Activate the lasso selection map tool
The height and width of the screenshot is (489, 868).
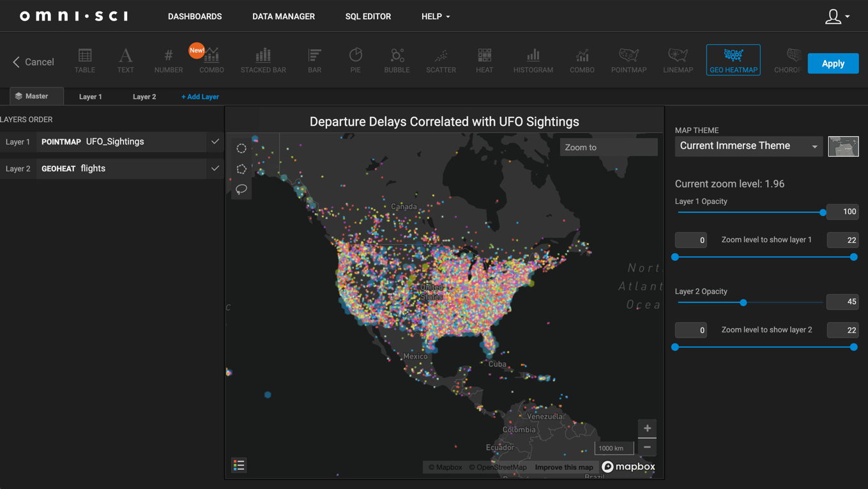[241, 189]
